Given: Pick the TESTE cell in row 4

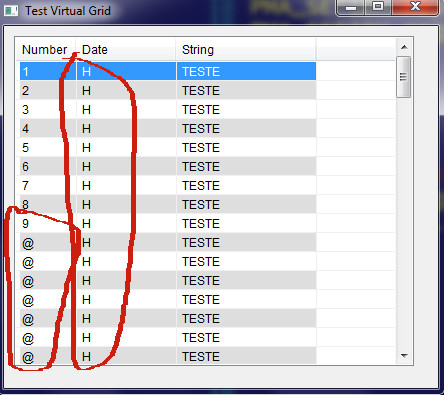Looking at the screenshot, I should 246,128.
